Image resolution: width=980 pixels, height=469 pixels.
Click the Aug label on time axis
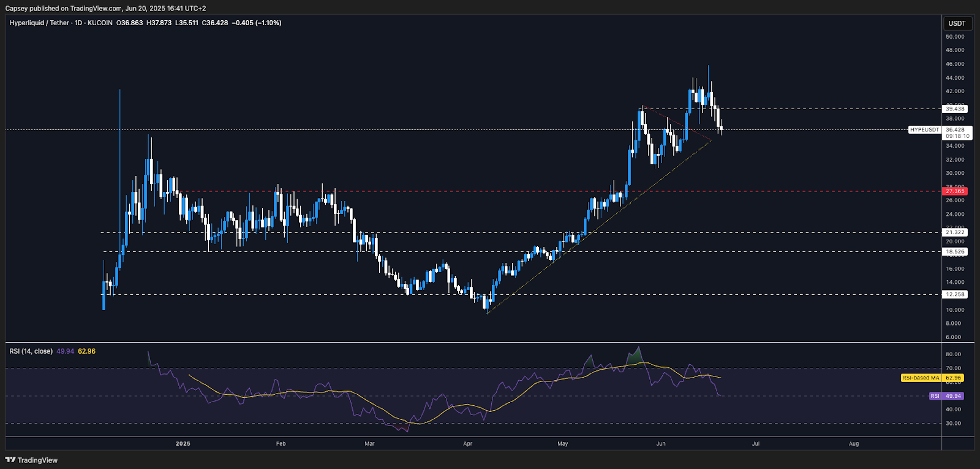pyautogui.click(x=854, y=443)
